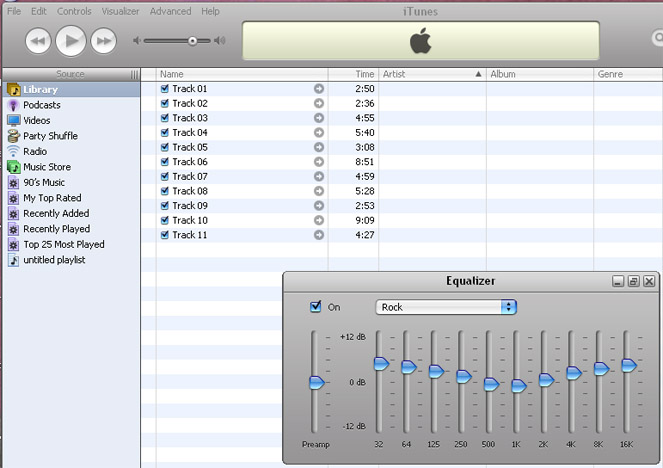The height and width of the screenshot is (468, 663).
Task: Skip back with the rewind button
Action: click(38, 41)
